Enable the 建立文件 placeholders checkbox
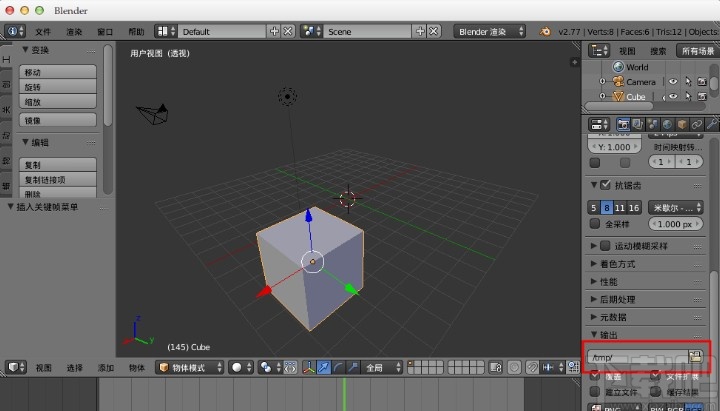 [x=595, y=391]
